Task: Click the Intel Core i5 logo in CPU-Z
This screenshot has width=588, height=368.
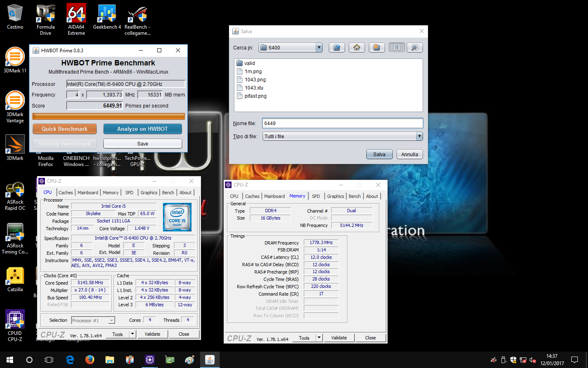Action: click(x=177, y=217)
